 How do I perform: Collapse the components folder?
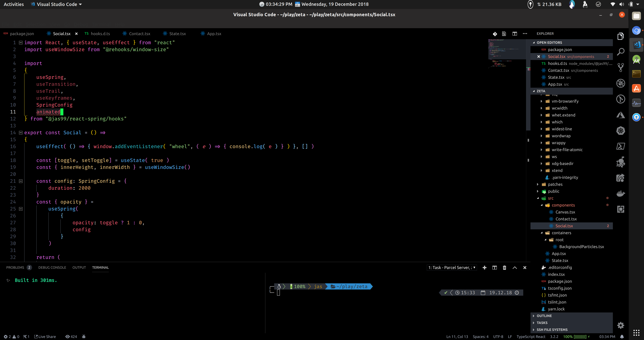571,205
